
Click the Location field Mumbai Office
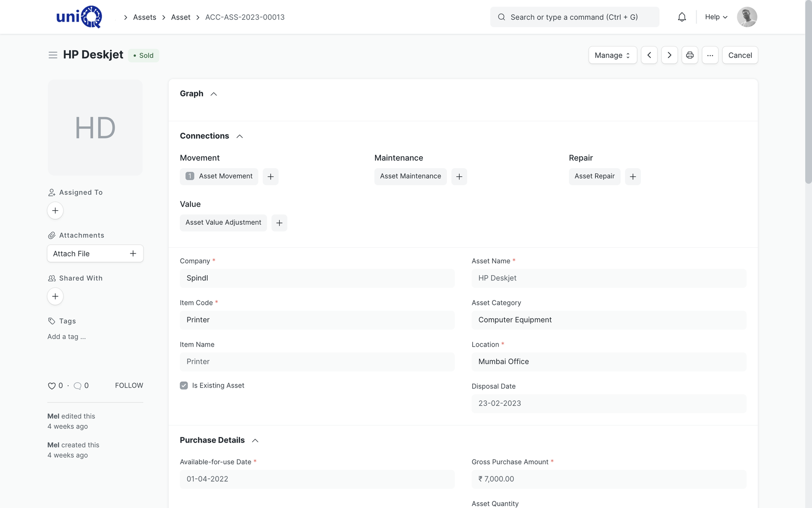pos(609,362)
